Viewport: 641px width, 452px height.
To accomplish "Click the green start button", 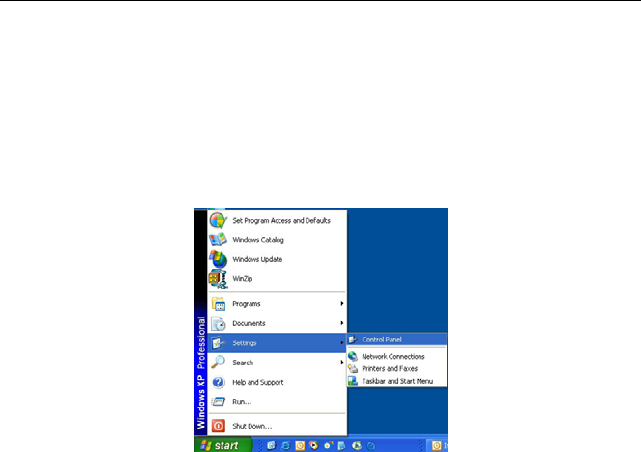I will [223, 445].
